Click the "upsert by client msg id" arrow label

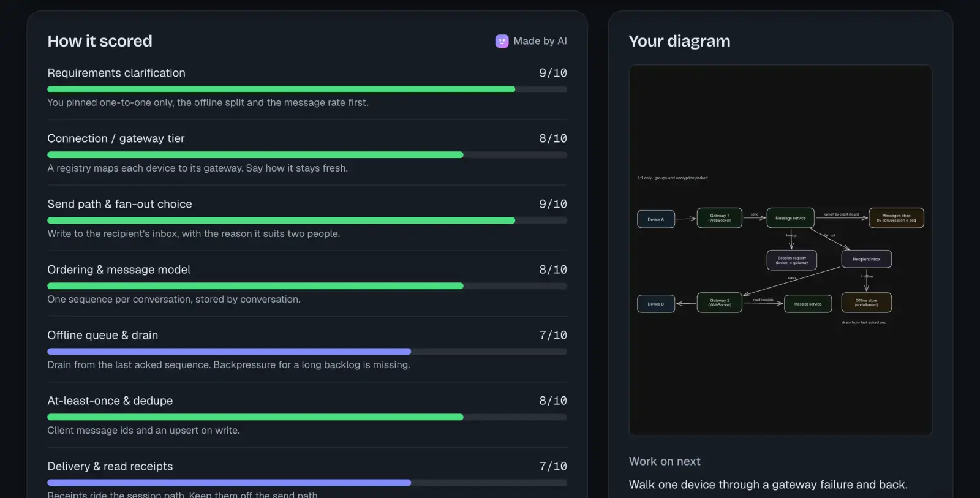click(x=842, y=214)
